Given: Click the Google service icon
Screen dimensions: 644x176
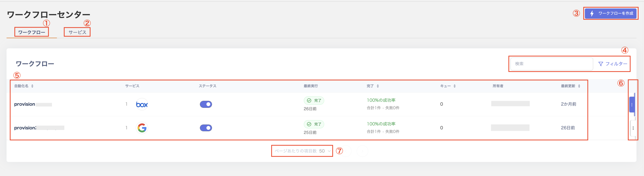Looking at the screenshot, I should (142, 128).
